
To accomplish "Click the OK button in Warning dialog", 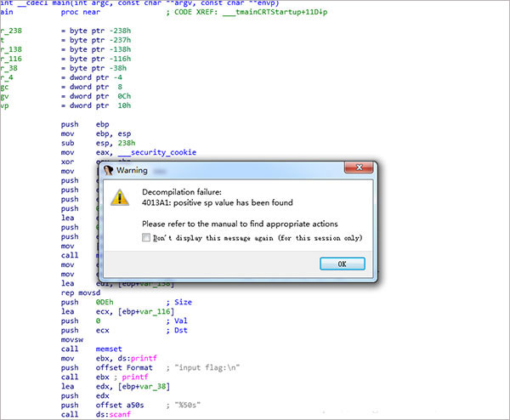I will pos(343,264).
